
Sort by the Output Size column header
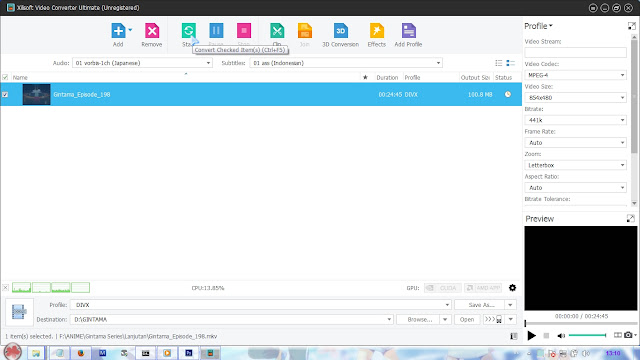[x=475, y=77]
